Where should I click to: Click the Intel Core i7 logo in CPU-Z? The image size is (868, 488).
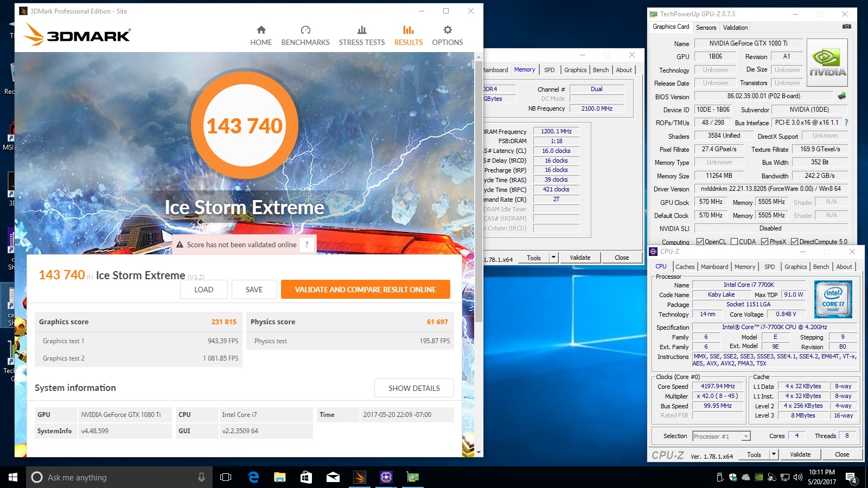pyautogui.click(x=833, y=299)
